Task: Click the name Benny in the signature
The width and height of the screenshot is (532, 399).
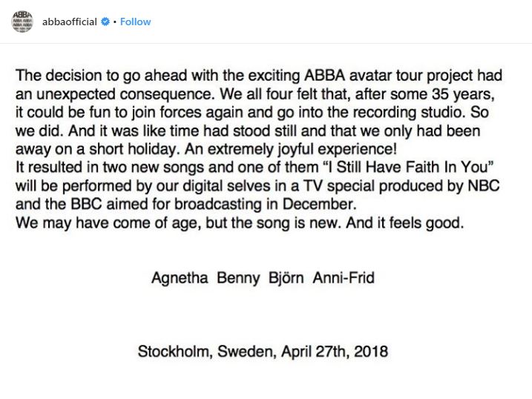Action: pos(238,278)
